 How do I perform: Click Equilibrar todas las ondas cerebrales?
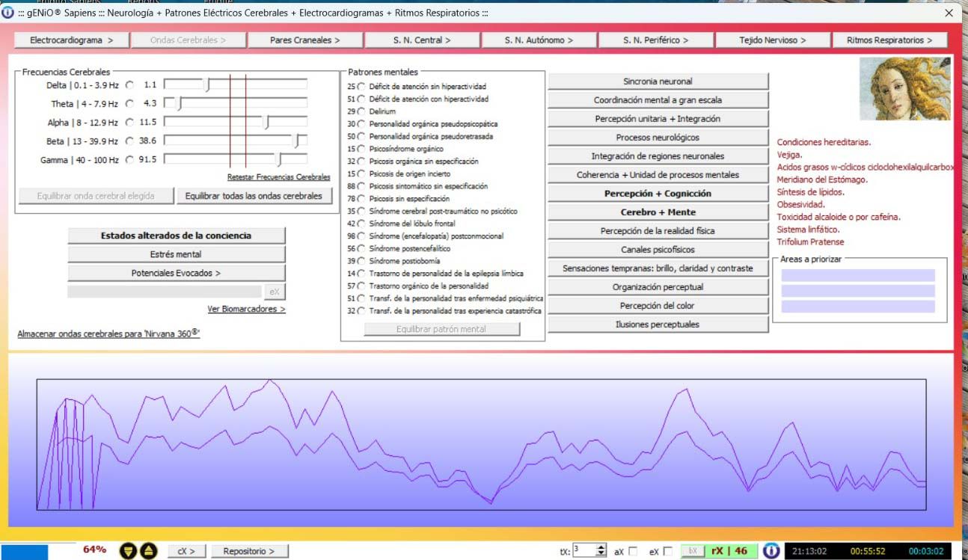[x=254, y=196]
